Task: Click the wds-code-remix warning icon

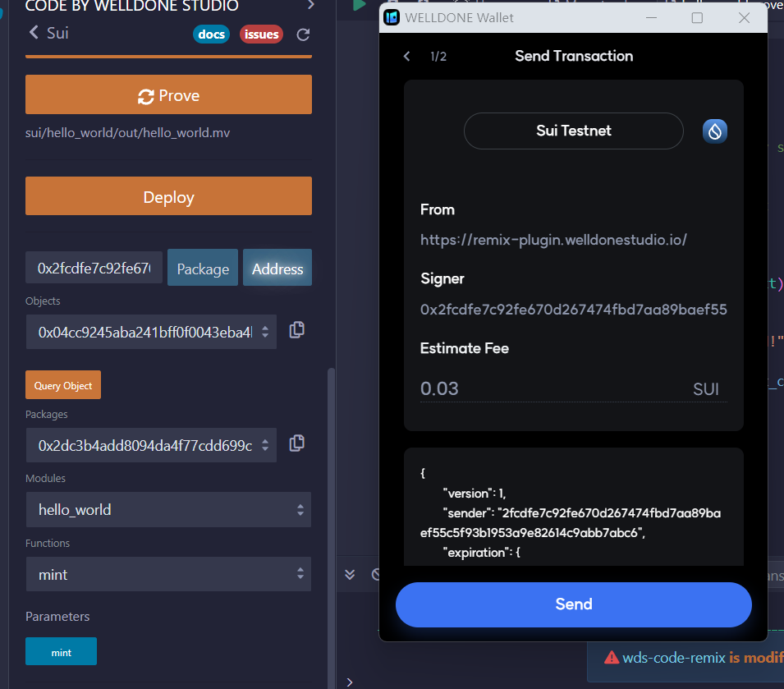Action: [612, 658]
